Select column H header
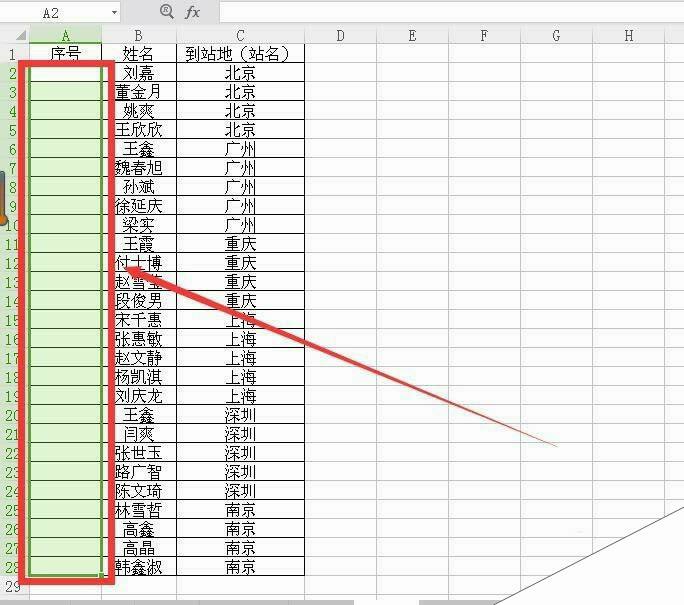Screen dimensions: 684x605 pyautogui.click(x=629, y=35)
